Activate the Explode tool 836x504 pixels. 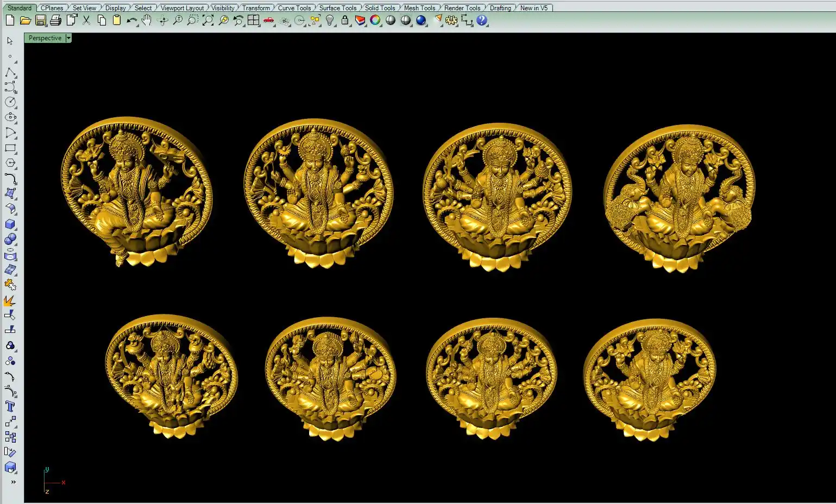click(x=10, y=300)
